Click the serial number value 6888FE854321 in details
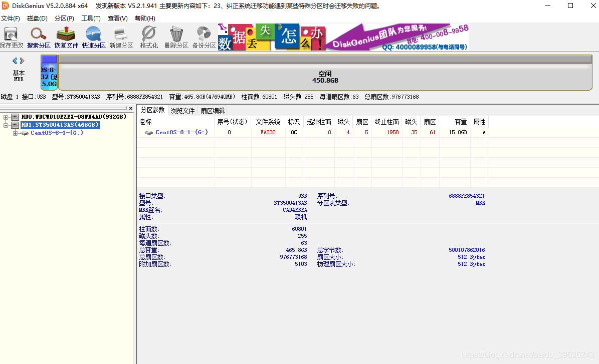The image size is (599, 364). click(x=467, y=196)
